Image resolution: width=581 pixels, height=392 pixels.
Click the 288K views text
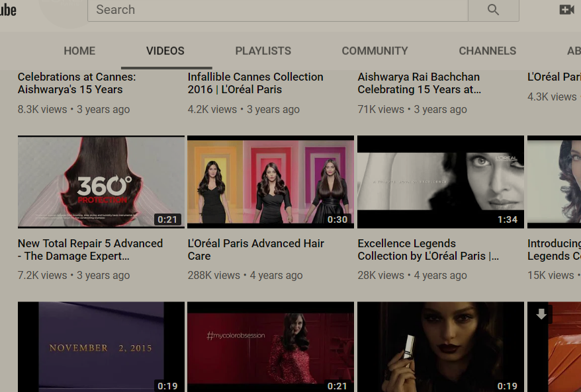(x=214, y=276)
